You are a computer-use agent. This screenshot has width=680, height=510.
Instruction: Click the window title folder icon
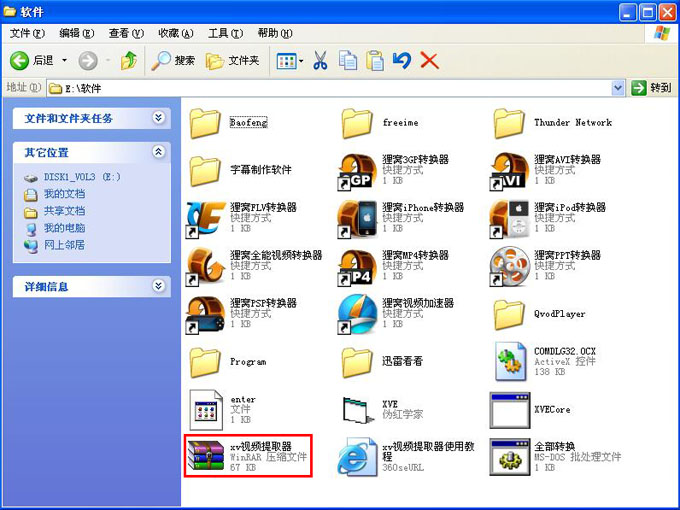click(x=9, y=11)
